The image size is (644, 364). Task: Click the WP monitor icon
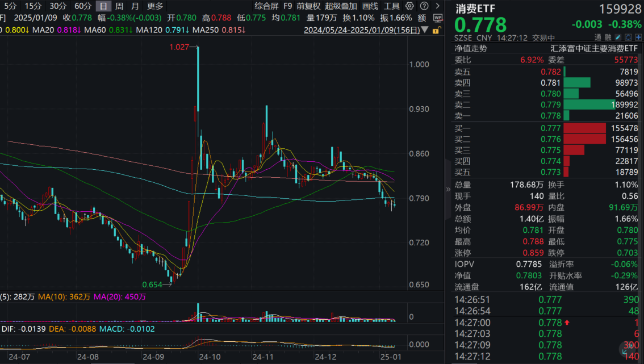438,18
